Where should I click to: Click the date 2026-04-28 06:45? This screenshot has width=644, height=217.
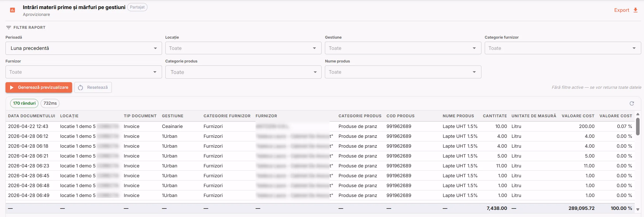point(29,176)
